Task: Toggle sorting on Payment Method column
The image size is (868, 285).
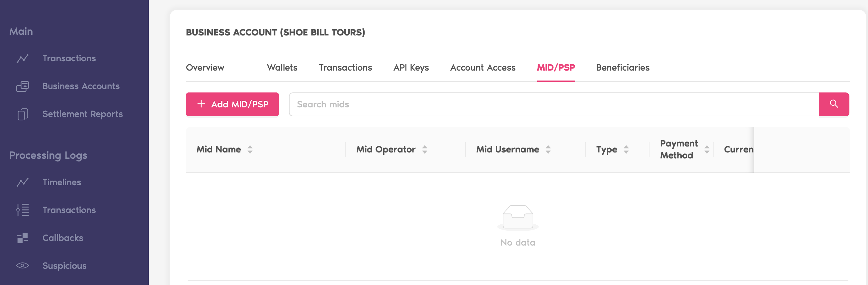Action: [x=707, y=149]
